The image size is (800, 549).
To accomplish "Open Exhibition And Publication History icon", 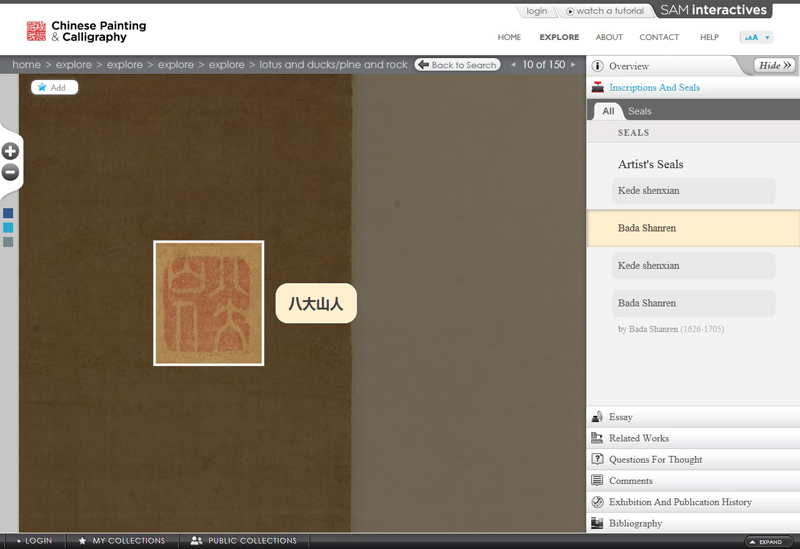I will pyautogui.click(x=597, y=502).
